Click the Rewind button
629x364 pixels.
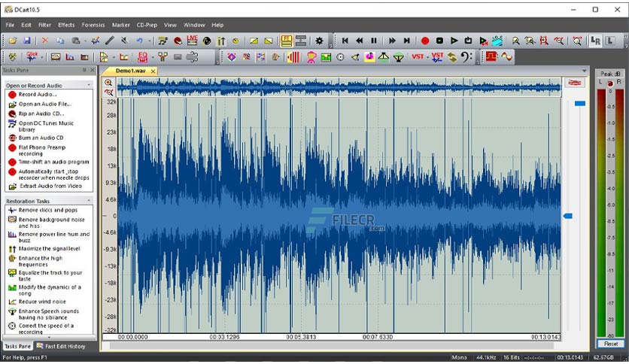tap(360, 41)
